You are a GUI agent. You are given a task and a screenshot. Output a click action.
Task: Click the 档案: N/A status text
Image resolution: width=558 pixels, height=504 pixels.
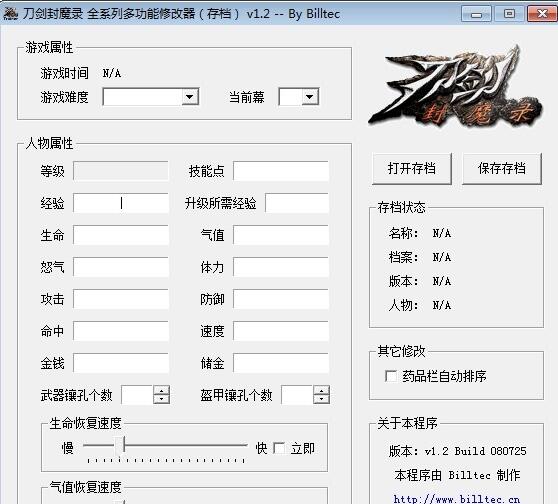coord(420,257)
